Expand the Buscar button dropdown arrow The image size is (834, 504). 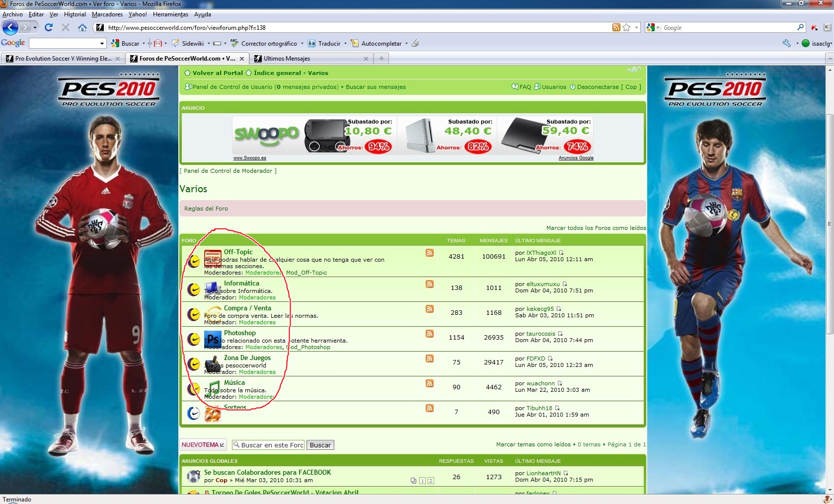pos(144,43)
